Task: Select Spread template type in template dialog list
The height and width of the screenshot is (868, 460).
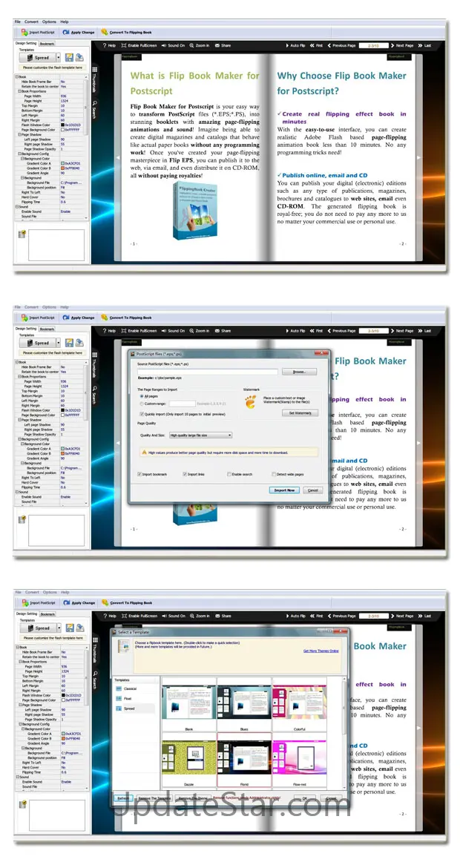Action: point(129,708)
